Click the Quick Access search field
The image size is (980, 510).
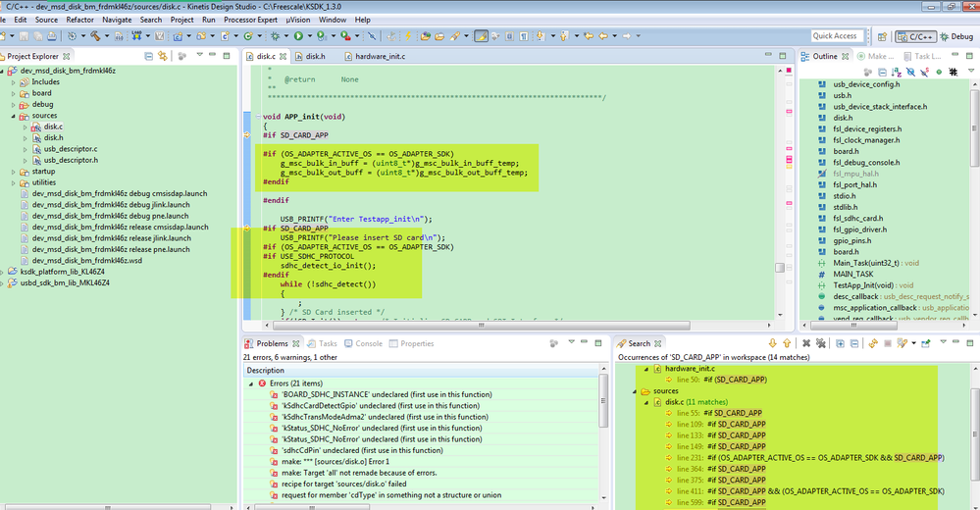pyautogui.click(x=835, y=36)
